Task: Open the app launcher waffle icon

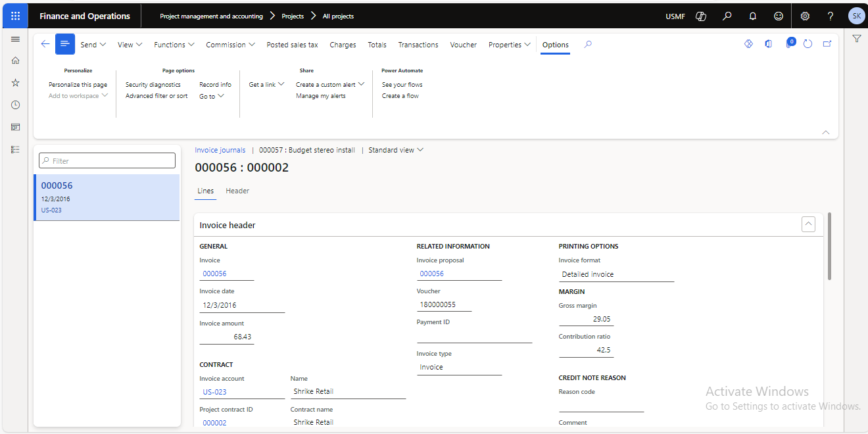Action: [15, 16]
